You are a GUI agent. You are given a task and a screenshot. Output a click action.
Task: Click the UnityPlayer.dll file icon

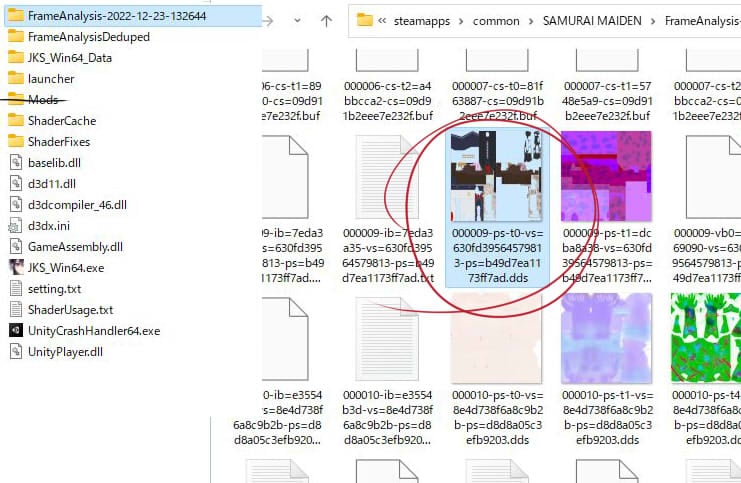16,352
